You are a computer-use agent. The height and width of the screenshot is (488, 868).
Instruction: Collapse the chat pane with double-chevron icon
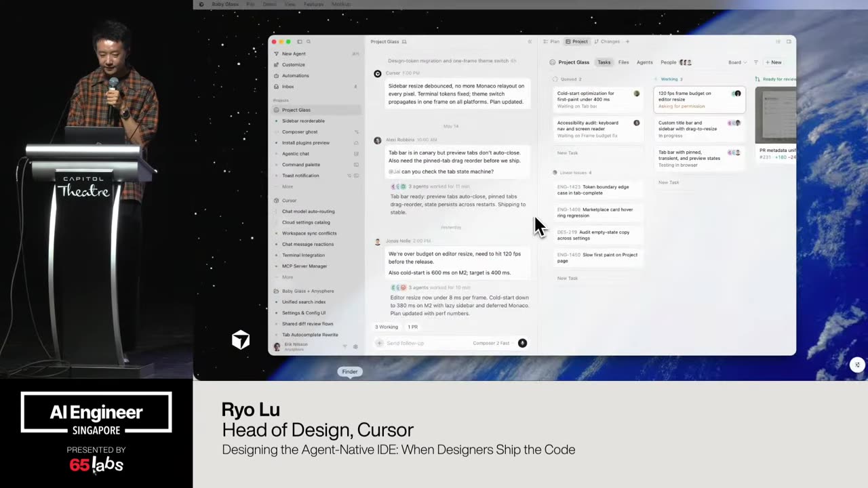[x=530, y=42]
